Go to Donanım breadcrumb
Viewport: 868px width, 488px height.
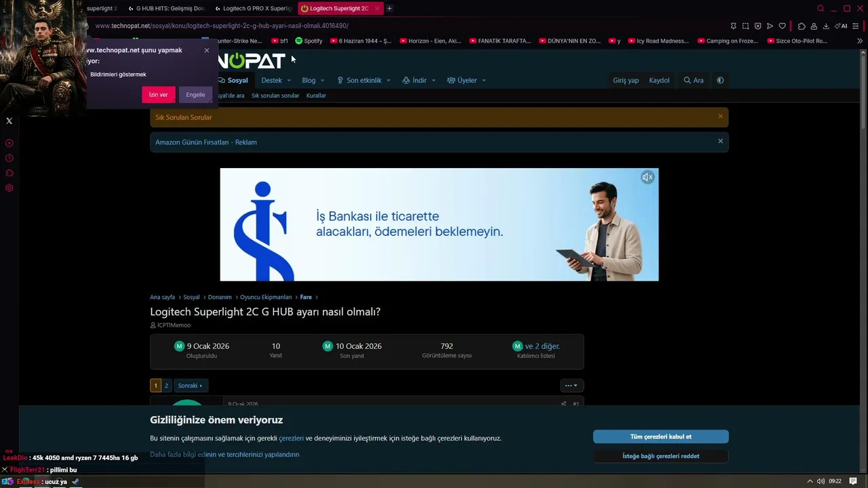coord(220,297)
